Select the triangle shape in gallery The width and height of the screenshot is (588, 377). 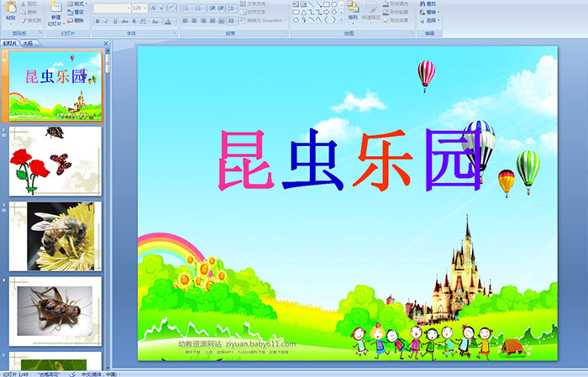coord(304,13)
